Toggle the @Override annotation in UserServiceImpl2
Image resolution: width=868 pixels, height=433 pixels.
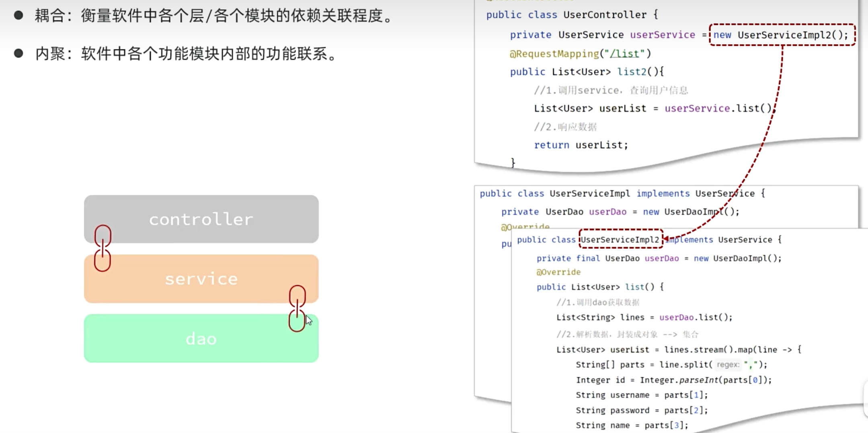[559, 272]
